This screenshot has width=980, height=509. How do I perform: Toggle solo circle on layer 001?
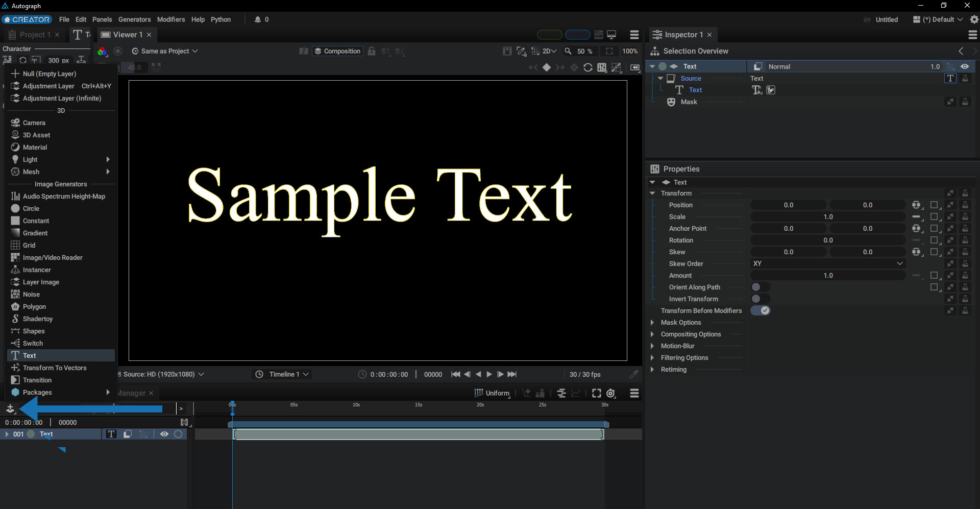(x=178, y=434)
